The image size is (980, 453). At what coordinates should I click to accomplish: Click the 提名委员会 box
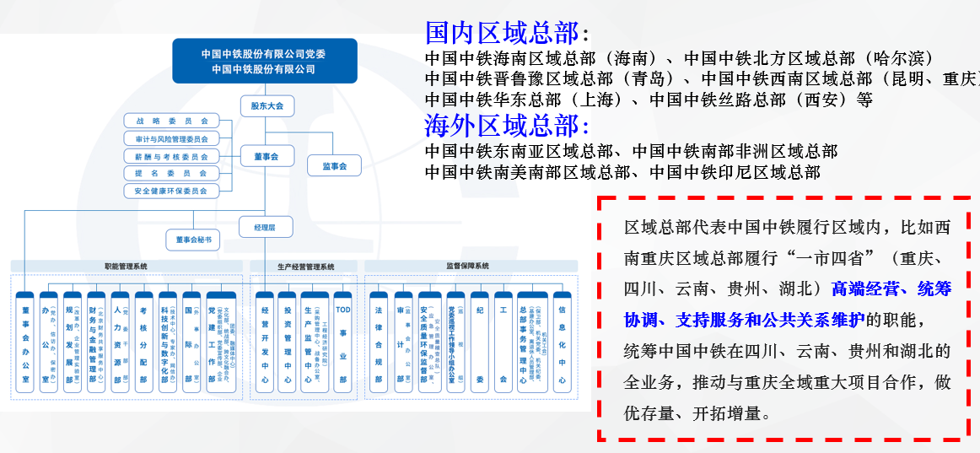(x=172, y=173)
